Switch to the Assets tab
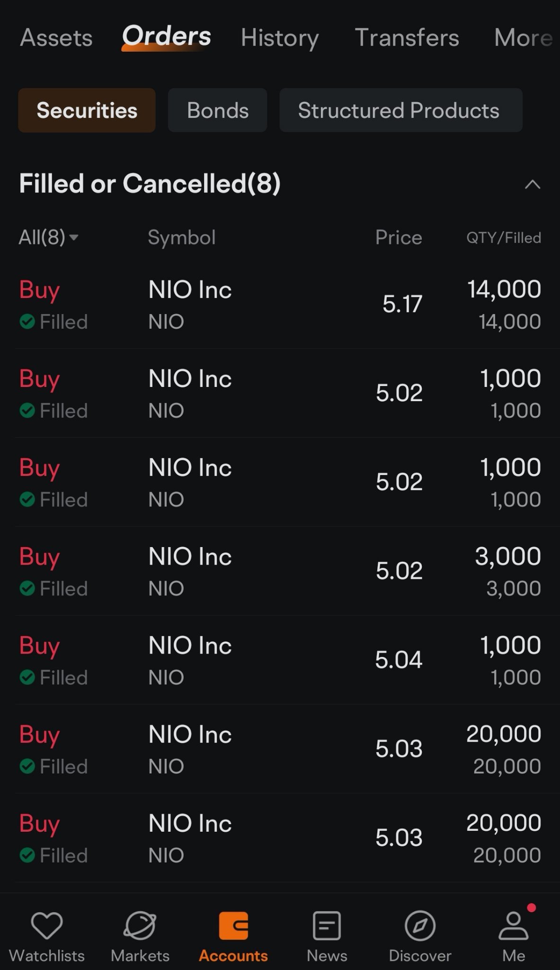Screen dimensions: 560x970 tap(56, 37)
